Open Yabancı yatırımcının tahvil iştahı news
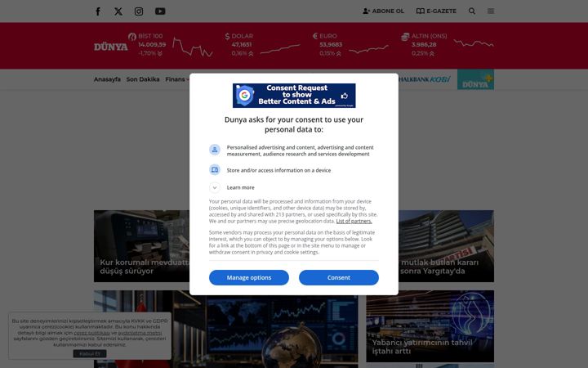The image size is (588, 368). [430, 326]
